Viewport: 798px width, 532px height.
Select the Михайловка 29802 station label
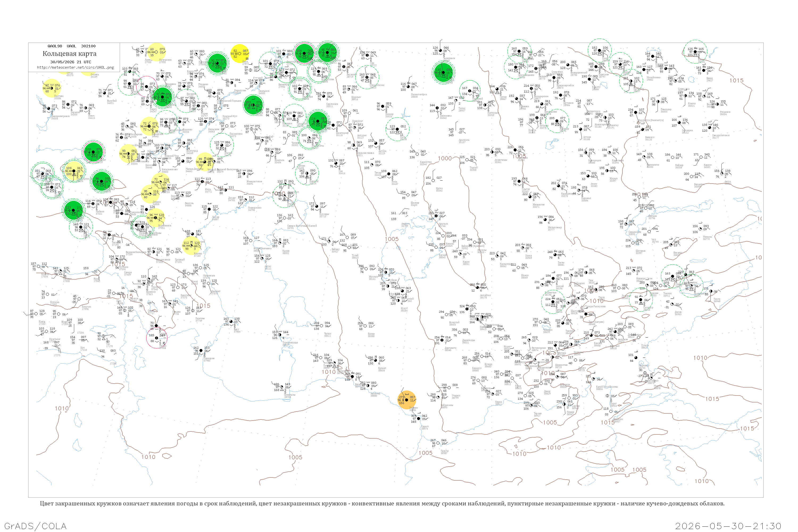click(654, 78)
